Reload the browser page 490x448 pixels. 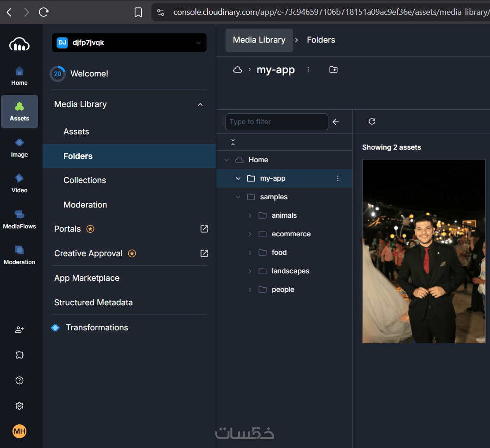(x=44, y=12)
